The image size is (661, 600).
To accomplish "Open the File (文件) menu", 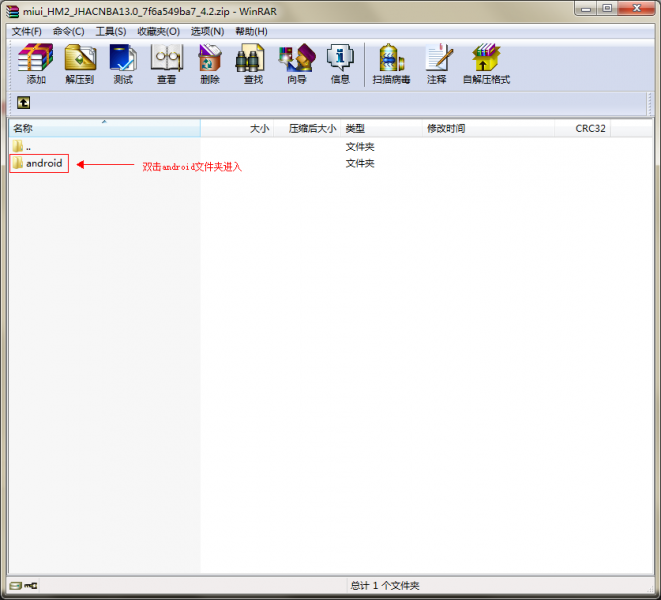I will click(x=27, y=32).
